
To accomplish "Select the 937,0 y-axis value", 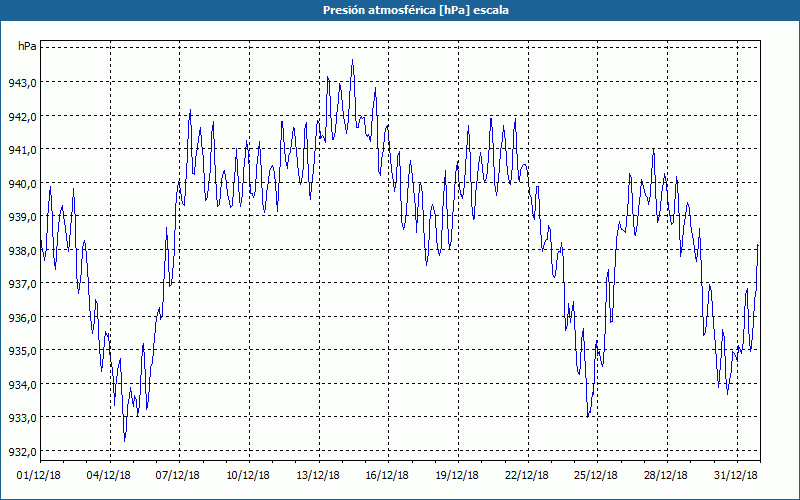I will [22, 284].
